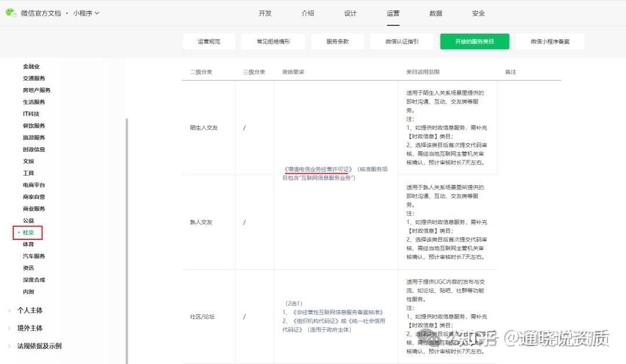Expand the 个人主体 section arrow
626x364 pixels.
pos(9,311)
